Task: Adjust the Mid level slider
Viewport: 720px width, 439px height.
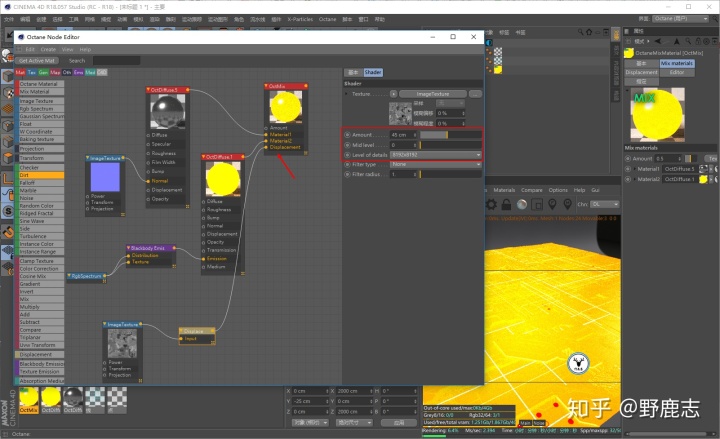Action: tap(450, 145)
